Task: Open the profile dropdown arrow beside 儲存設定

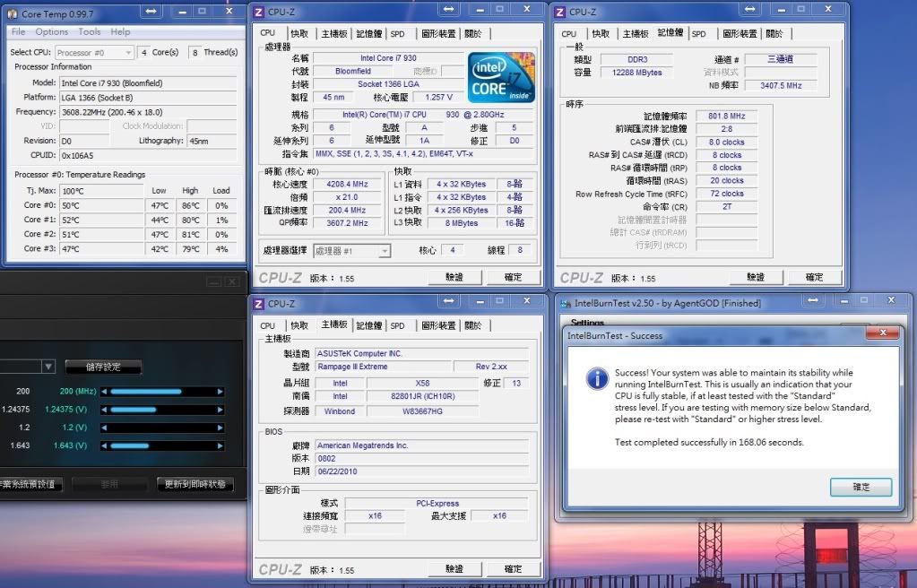Action: click(x=48, y=367)
